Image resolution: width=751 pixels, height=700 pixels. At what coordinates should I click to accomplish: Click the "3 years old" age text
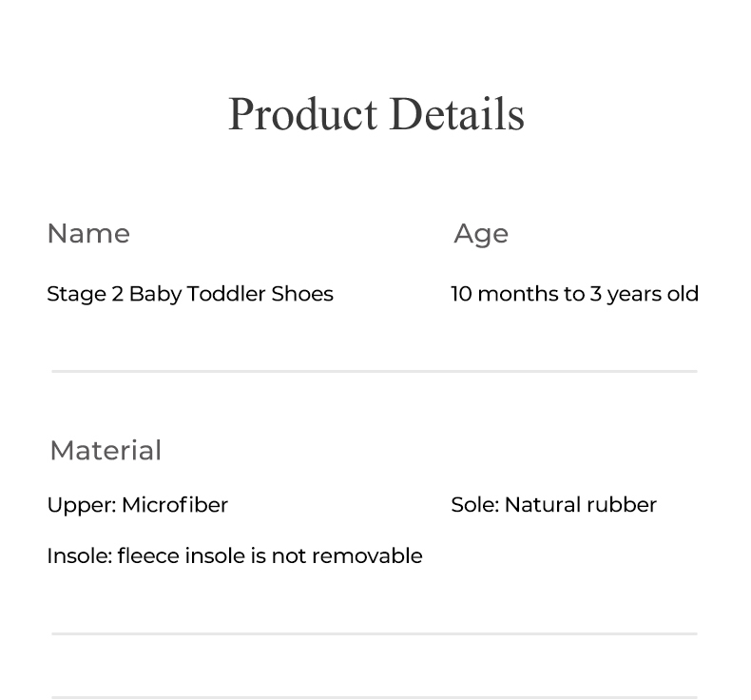pyautogui.click(x=645, y=294)
